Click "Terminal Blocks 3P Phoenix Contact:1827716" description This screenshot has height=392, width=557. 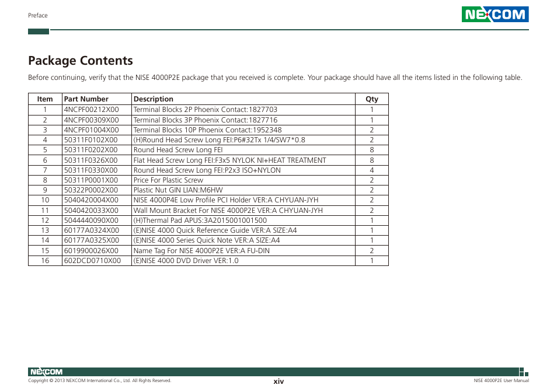click(x=206, y=120)
